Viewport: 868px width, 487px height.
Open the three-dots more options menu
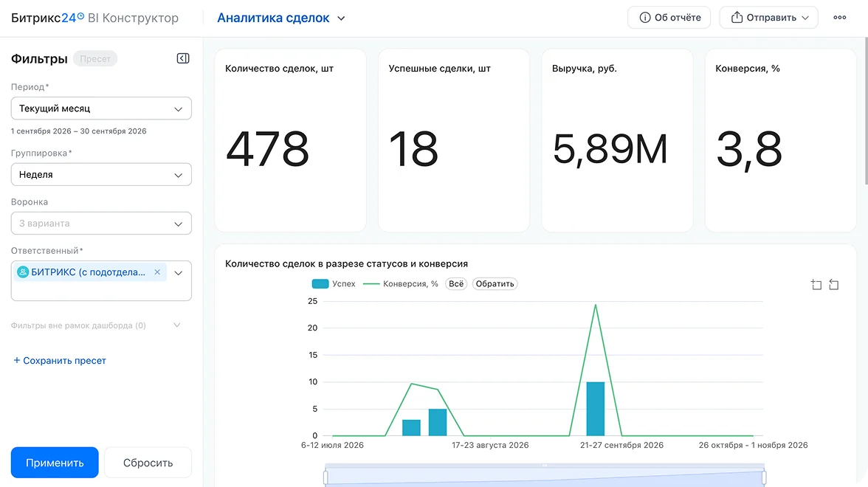[839, 18]
